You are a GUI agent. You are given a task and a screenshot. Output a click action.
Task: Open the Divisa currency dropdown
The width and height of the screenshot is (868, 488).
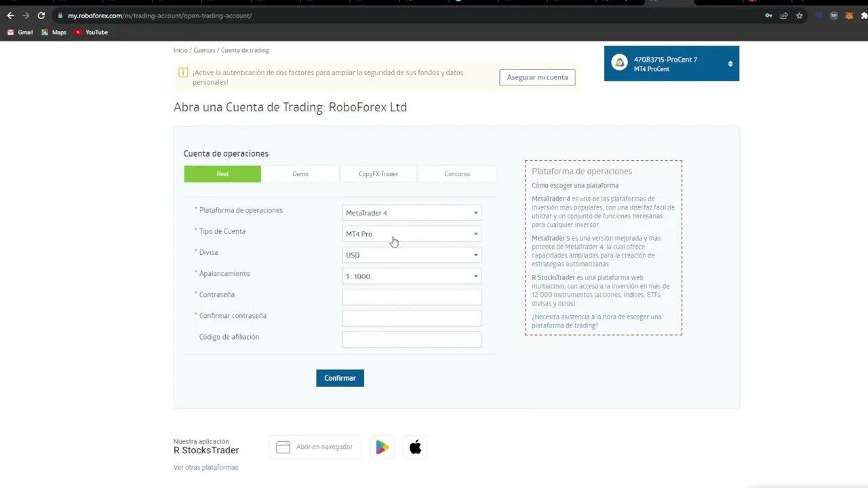coord(412,255)
